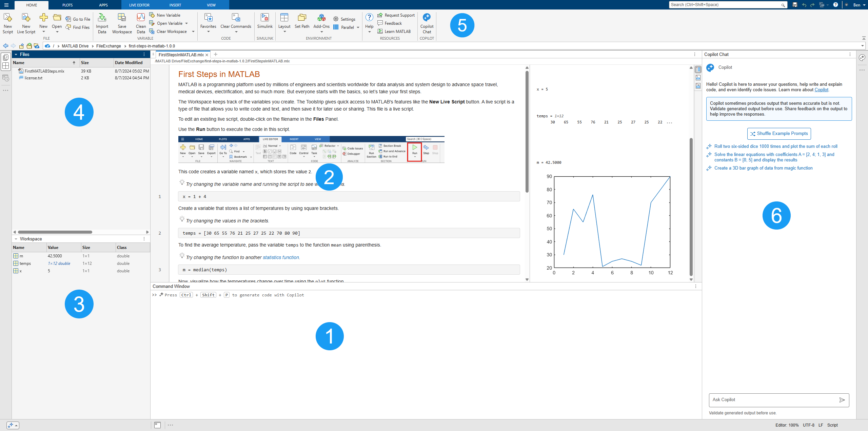Viewport: 868px width, 431px height.
Task: Open the Clear Workspace dropdown arrow
Action: point(193,32)
